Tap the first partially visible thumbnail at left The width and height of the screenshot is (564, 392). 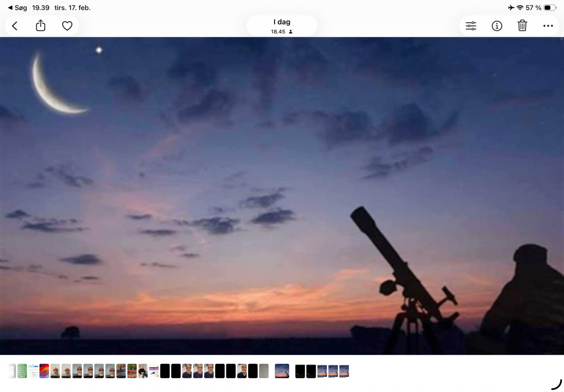tap(12, 371)
